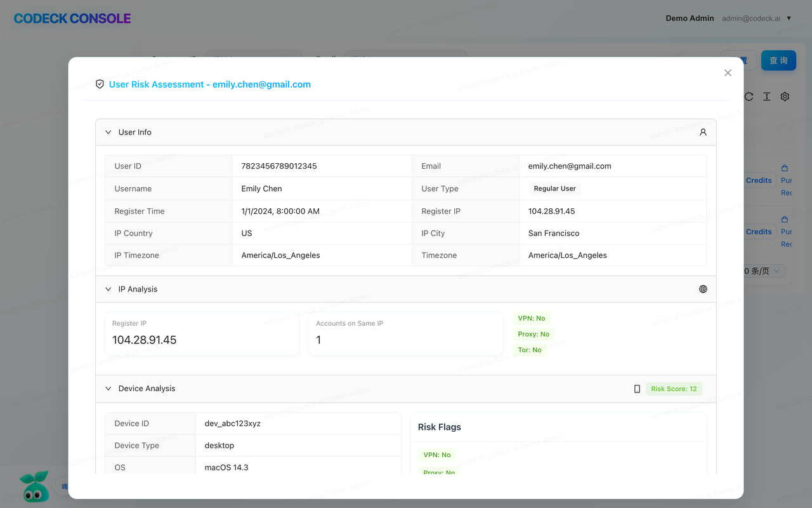
Task: Click the mobile device icon beside Risk Score
Action: (637, 388)
